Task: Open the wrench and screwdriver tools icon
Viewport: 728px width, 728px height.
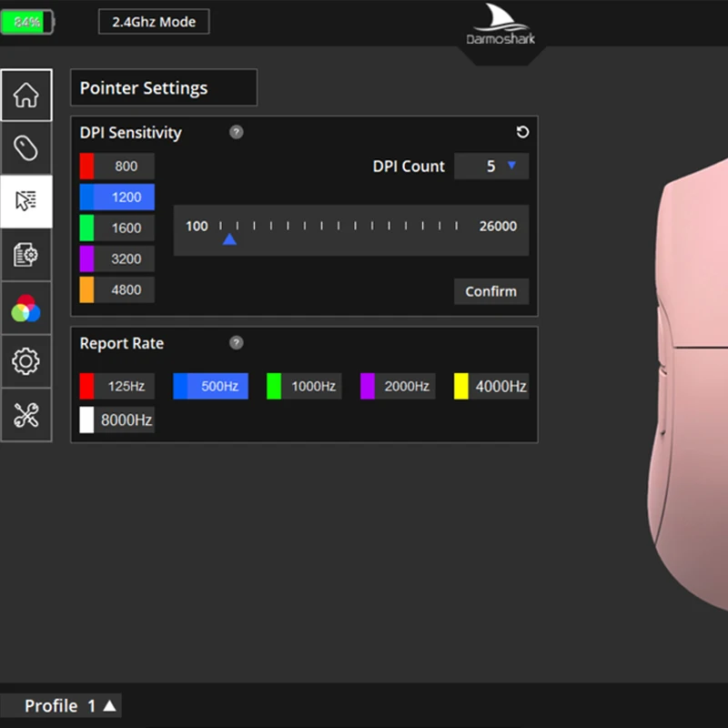Action: pos(26,415)
